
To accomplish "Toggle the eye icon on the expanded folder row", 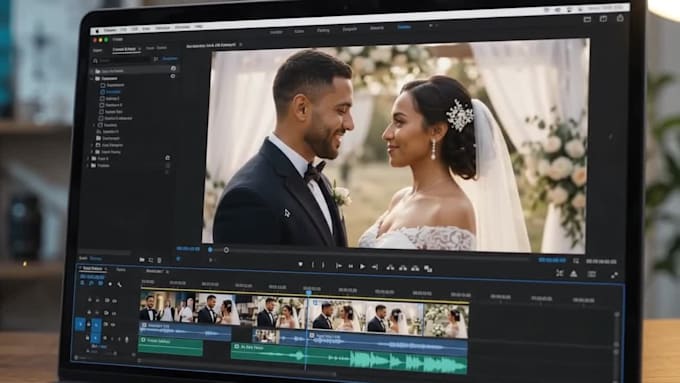I will pos(173,76).
